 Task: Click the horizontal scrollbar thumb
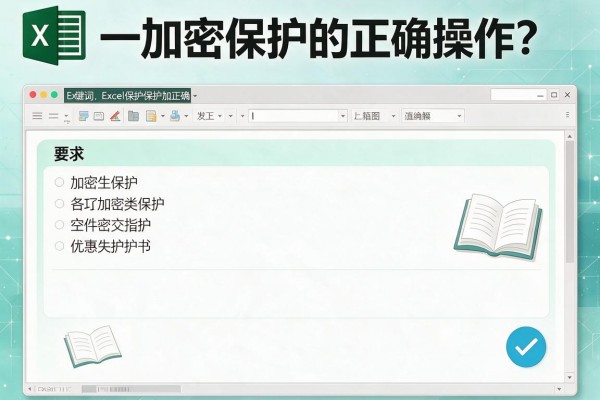click(131, 389)
